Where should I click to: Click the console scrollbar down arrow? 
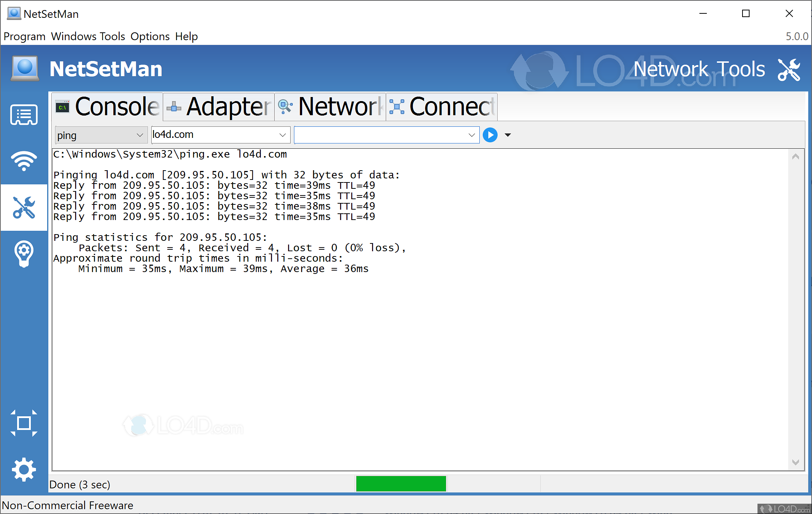click(795, 462)
